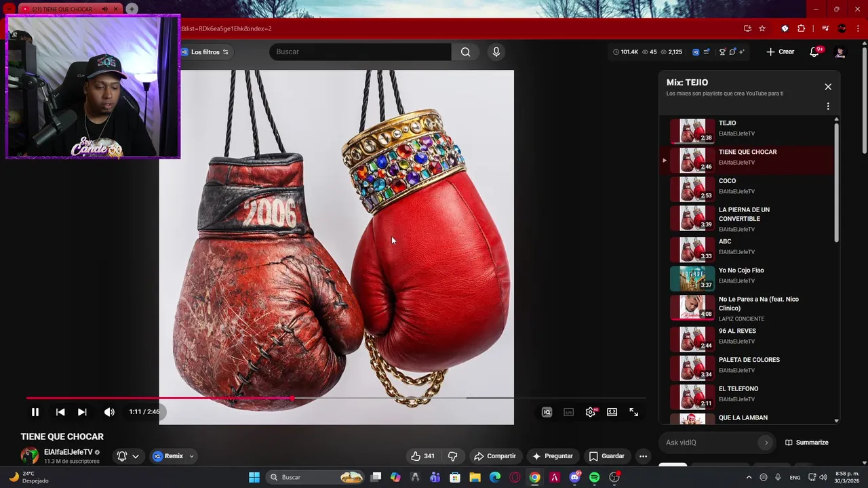
Task: Open the subscription notification bell dropdown
Action: [x=128, y=456]
